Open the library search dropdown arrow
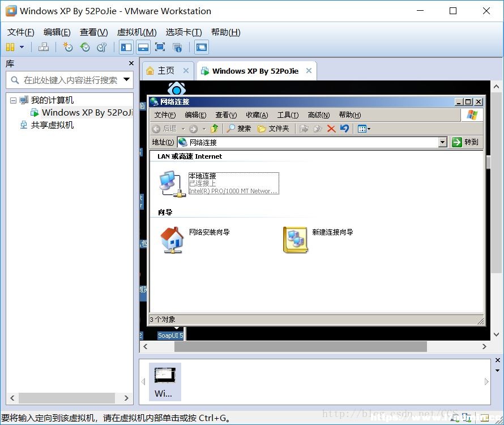This screenshot has height=425, width=504. pos(127,79)
